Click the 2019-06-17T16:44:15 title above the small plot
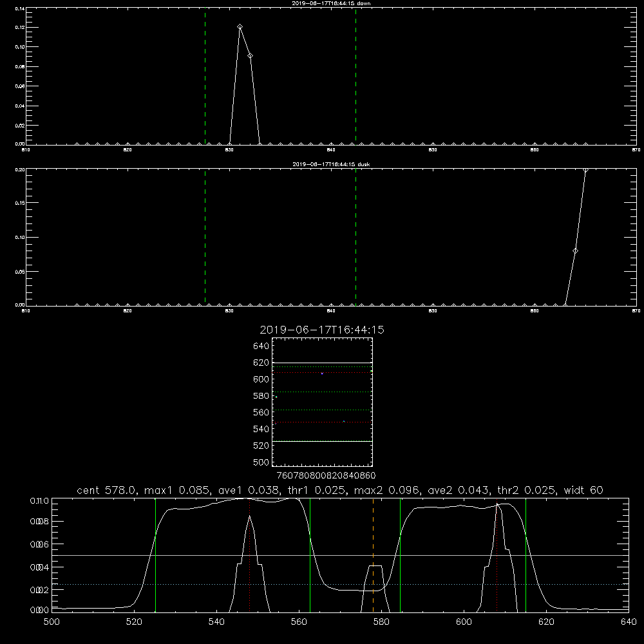The image size is (644, 644). pyautogui.click(x=322, y=330)
